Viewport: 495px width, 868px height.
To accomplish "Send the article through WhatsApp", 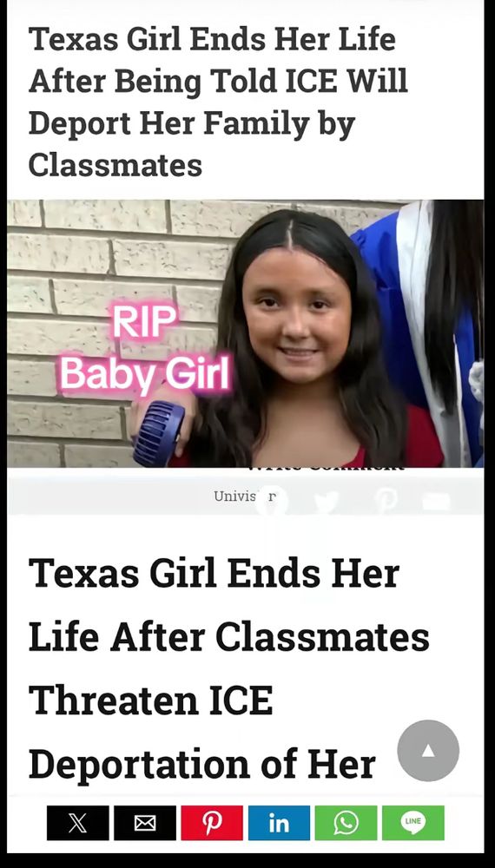I will (346, 823).
